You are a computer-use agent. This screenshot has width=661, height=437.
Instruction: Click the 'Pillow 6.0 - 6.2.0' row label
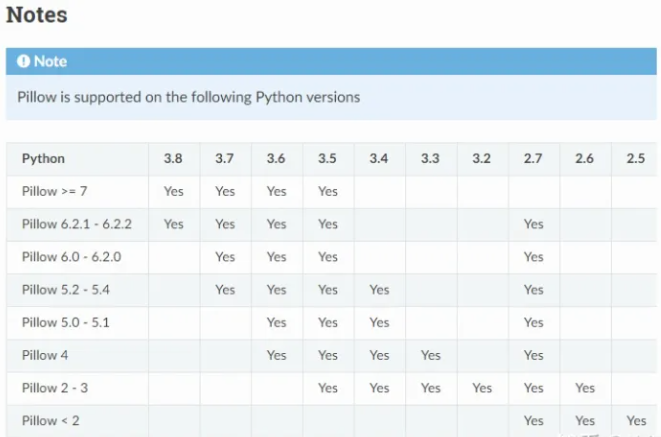click(72, 257)
